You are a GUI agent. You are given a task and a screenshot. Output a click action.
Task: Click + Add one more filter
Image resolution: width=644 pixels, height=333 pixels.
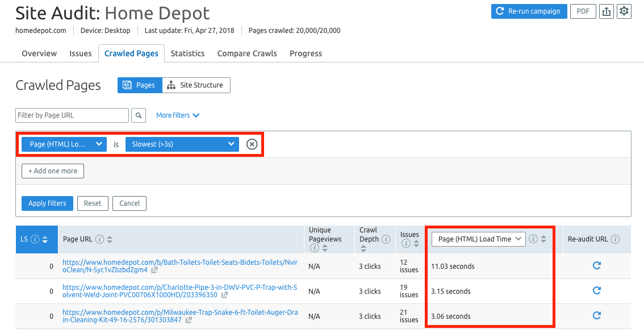coord(53,171)
